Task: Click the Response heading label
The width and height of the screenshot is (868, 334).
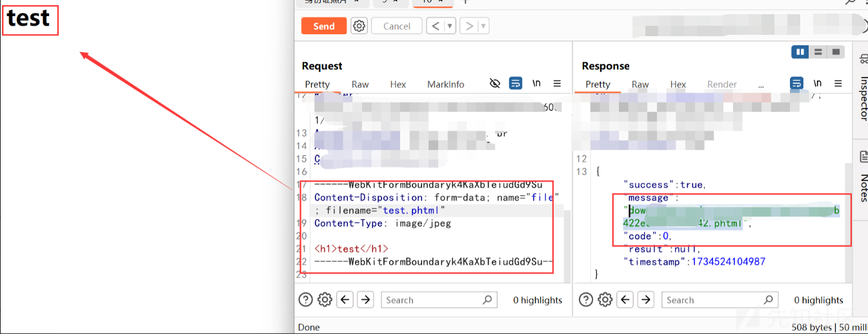Action: pos(605,66)
